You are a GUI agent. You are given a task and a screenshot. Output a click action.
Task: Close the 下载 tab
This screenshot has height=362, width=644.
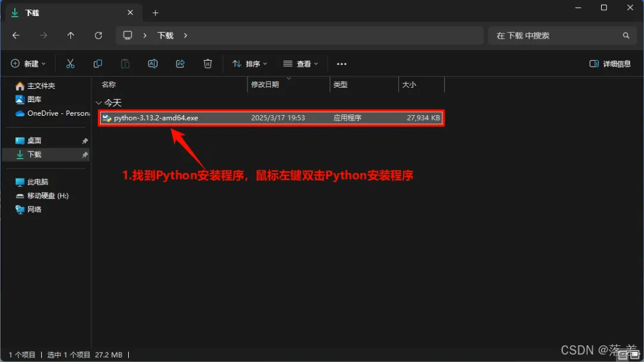(130, 13)
